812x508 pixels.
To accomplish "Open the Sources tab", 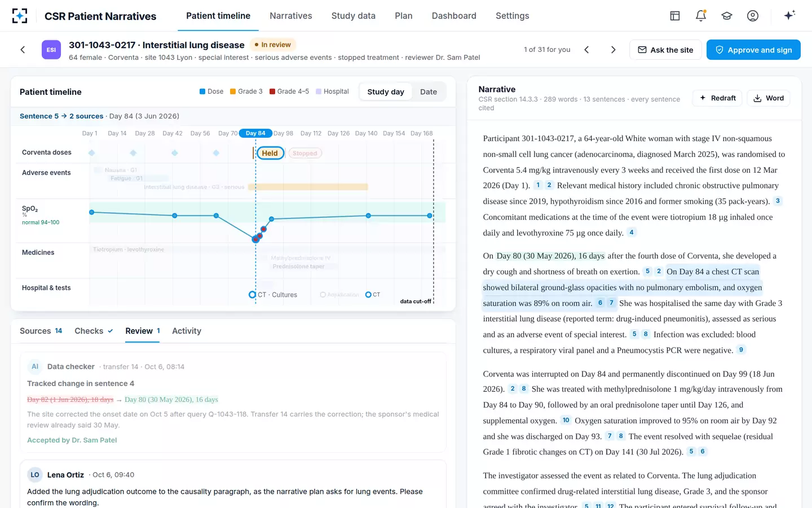I will tap(41, 331).
